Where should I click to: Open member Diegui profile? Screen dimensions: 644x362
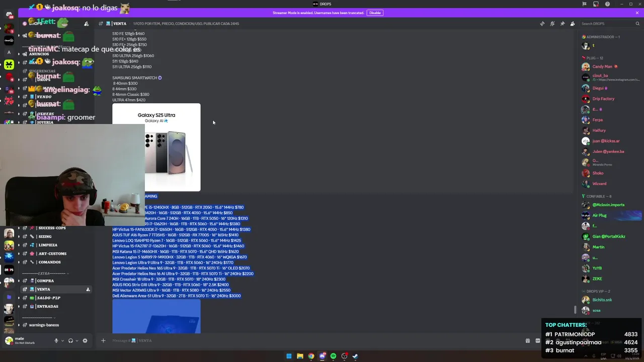(x=598, y=88)
